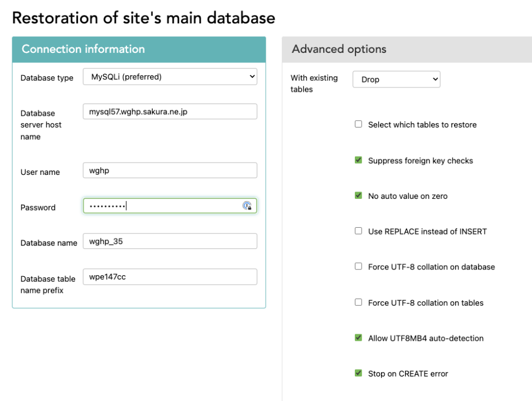Open the Database type dropdown
This screenshot has height=401, width=532.
pos(170,77)
